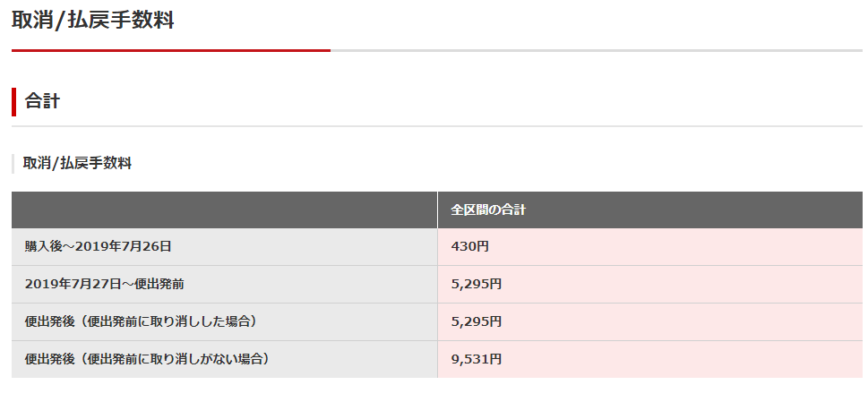Select the 便出発後（便出発前に取り消しがない場合） row label
The width and height of the screenshot is (868, 402).
(x=147, y=359)
